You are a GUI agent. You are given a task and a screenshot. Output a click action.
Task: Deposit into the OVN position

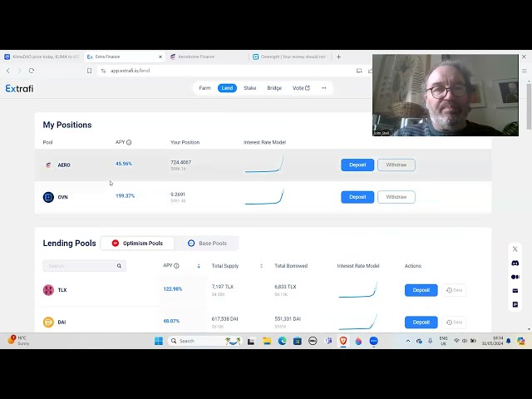click(x=357, y=197)
